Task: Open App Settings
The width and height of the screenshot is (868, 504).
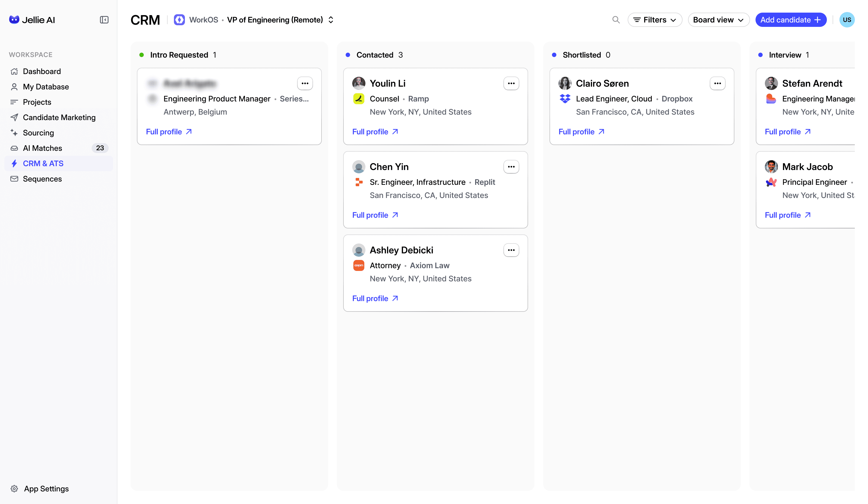Action: [x=46, y=489]
